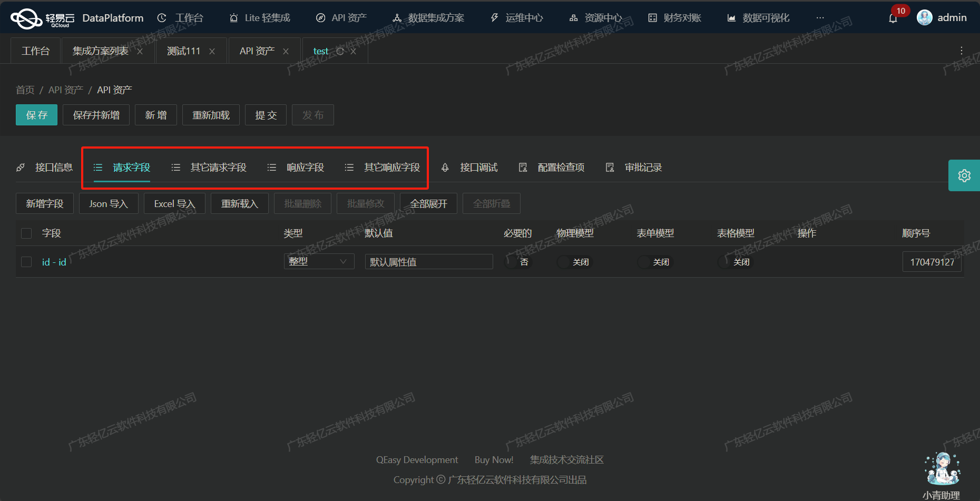Open the notification bell icon
The image size is (980, 501).
893,18
